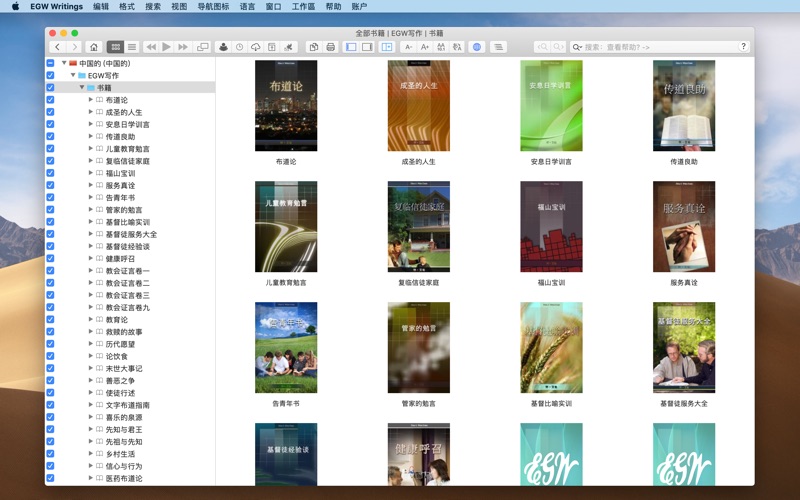Expand the 传道良助 book node
The image size is (800, 500).
tap(91, 136)
